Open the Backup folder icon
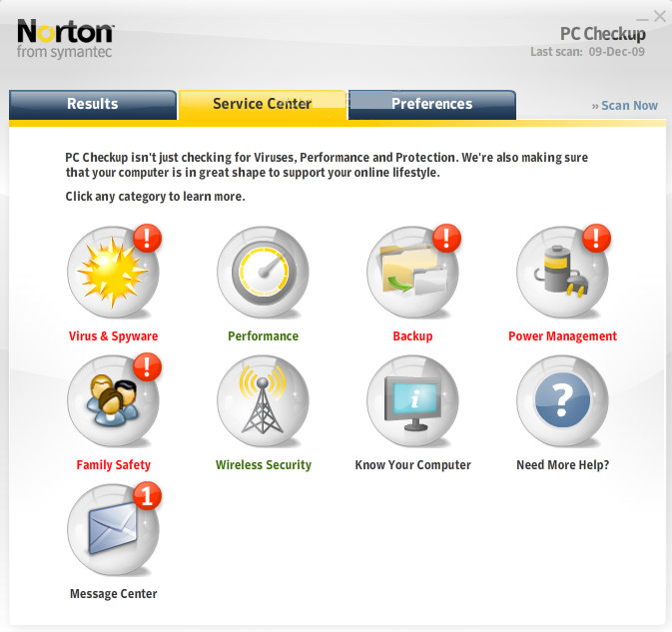Viewport: 672px width, 632px height. click(412, 273)
